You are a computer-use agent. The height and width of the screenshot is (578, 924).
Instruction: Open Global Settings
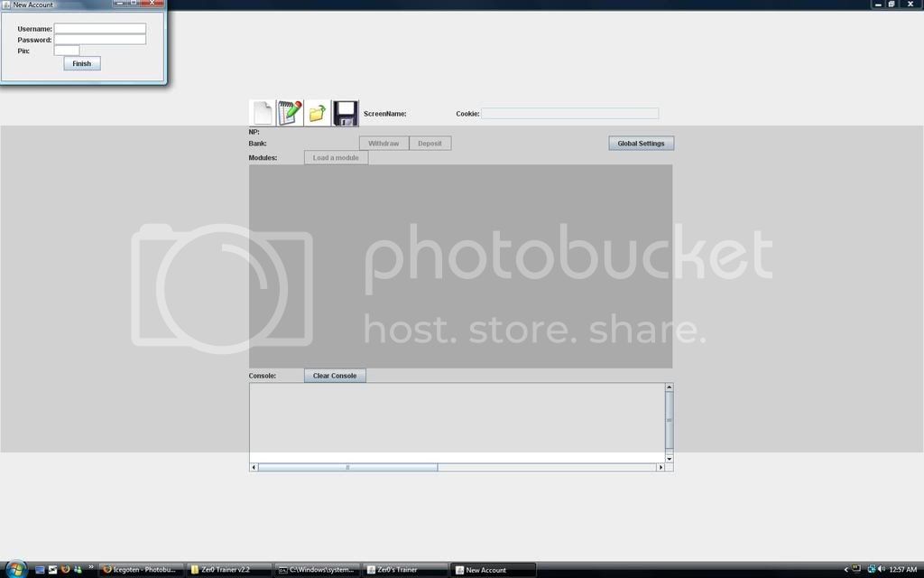(x=641, y=144)
